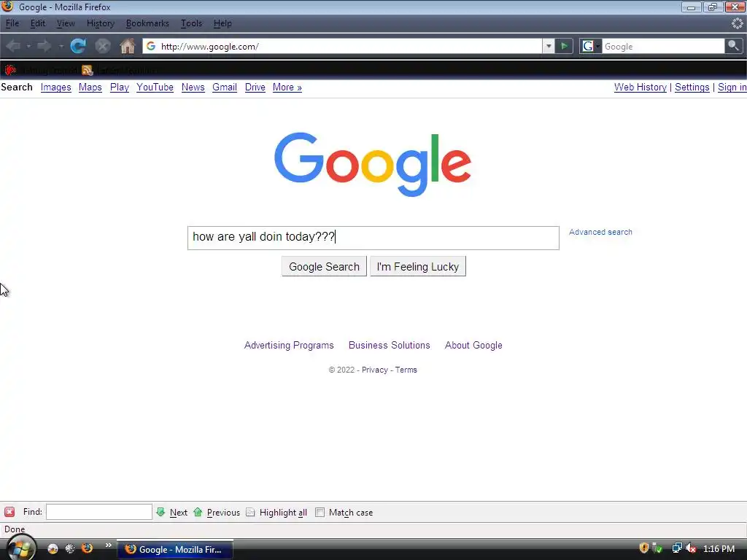This screenshot has width=747, height=560.
Task: Go to the Home page
Action: (127, 46)
